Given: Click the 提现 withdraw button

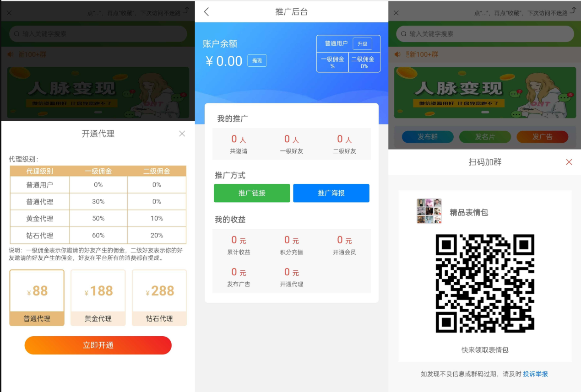Looking at the screenshot, I should (x=257, y=61).
